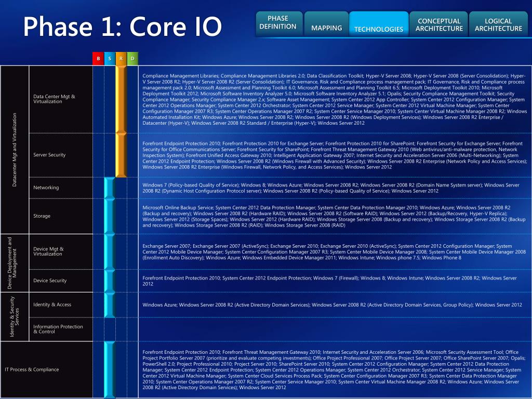Click the technologies paragraph starting Compliance Management Libraries
The image size is (532, 399).
point(335,99)
